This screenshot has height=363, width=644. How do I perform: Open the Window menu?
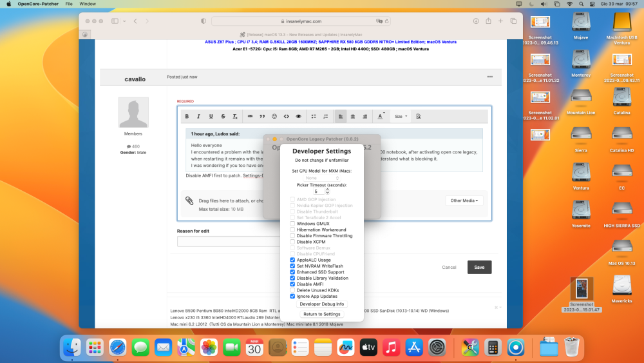coord(88,4)
